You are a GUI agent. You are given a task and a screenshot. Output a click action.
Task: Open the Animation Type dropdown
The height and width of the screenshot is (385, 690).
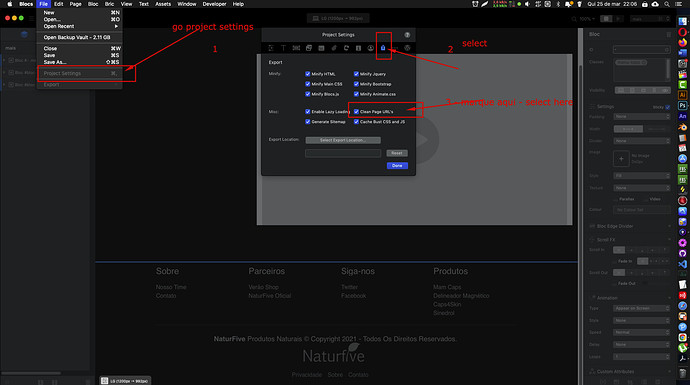tap(642, 308)
